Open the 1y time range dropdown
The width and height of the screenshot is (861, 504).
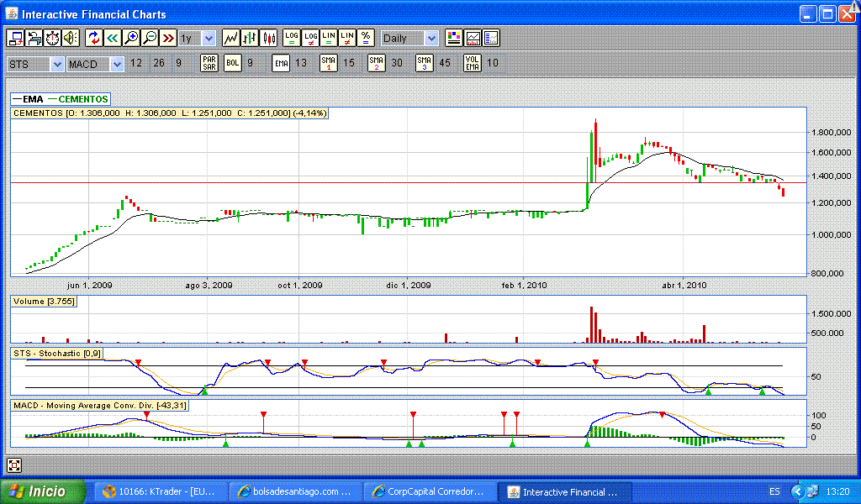coord(209,39)
